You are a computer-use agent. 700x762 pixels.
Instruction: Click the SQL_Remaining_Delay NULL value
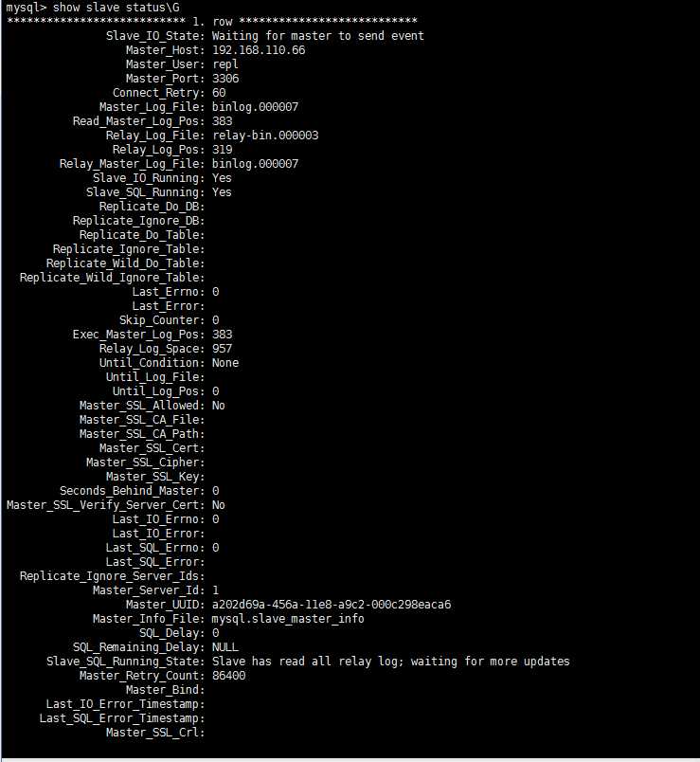(225, 647)
